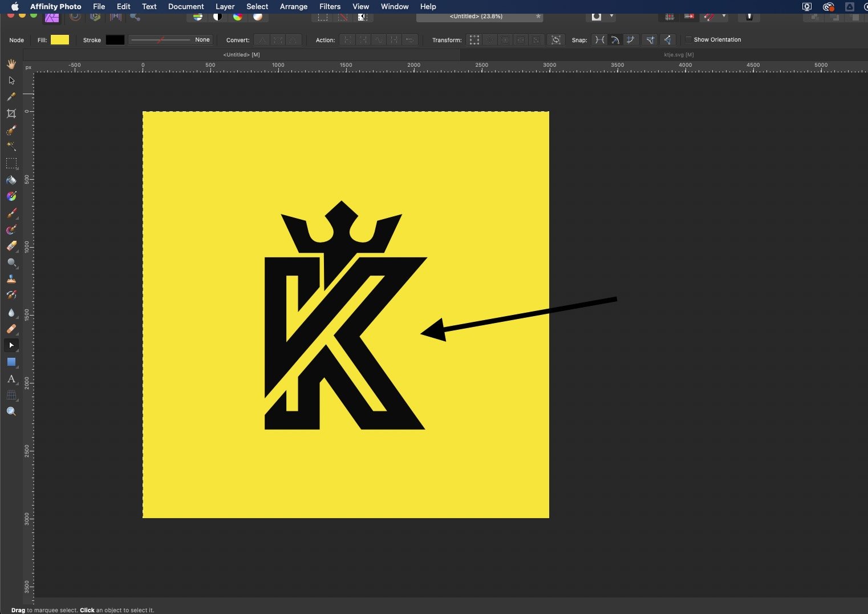The height and width of the screenshot is (614, 868).
Task: Switch to the Develop Persona
Action: [x=95, y=17]
